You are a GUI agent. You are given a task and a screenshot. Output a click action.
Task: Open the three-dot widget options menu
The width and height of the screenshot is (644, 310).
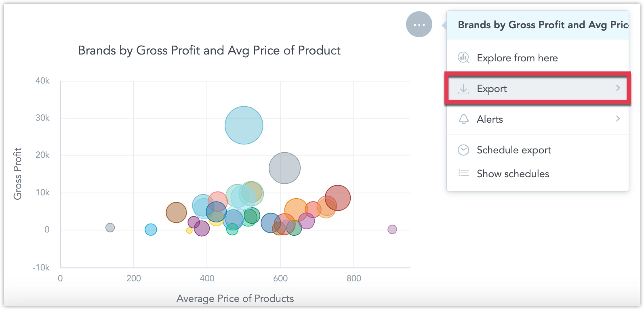tap(419, 25)
